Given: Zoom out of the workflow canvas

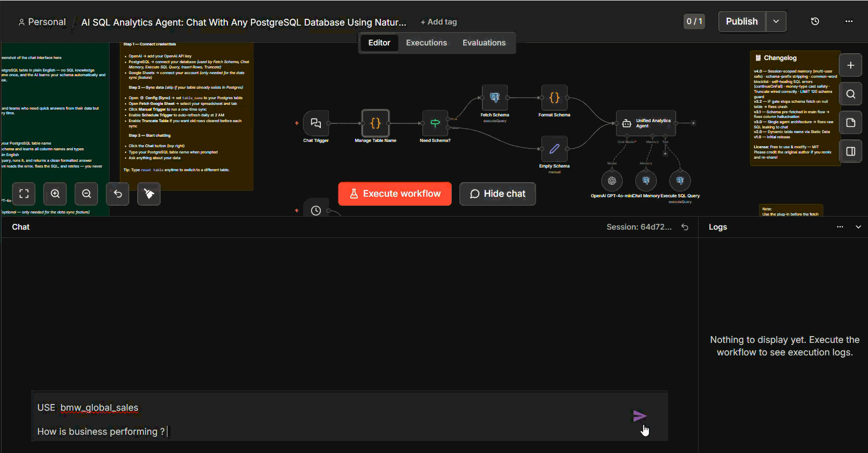Looking at the screenshot, I should click(87, 194).
